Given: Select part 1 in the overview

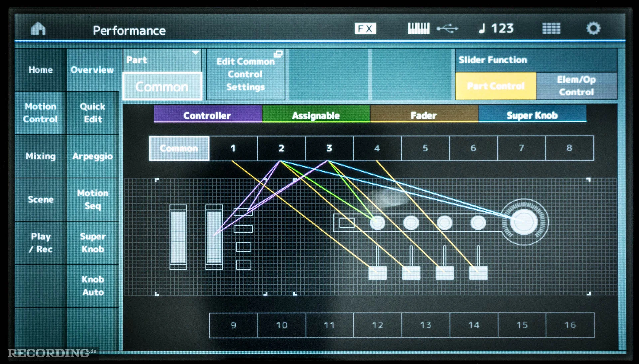Looking at the screenshot, I should click(x=233, y=148).
